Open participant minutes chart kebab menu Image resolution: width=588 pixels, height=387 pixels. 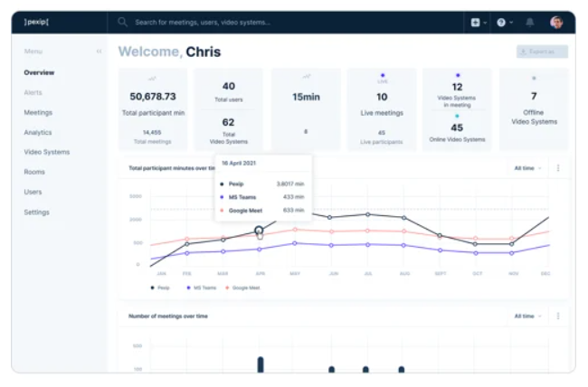(558, 168)
